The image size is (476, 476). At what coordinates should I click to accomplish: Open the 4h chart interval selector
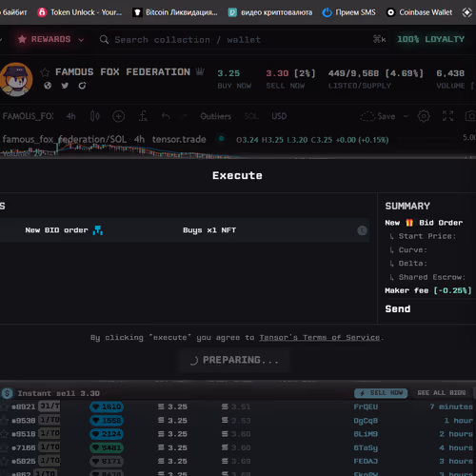71,116
